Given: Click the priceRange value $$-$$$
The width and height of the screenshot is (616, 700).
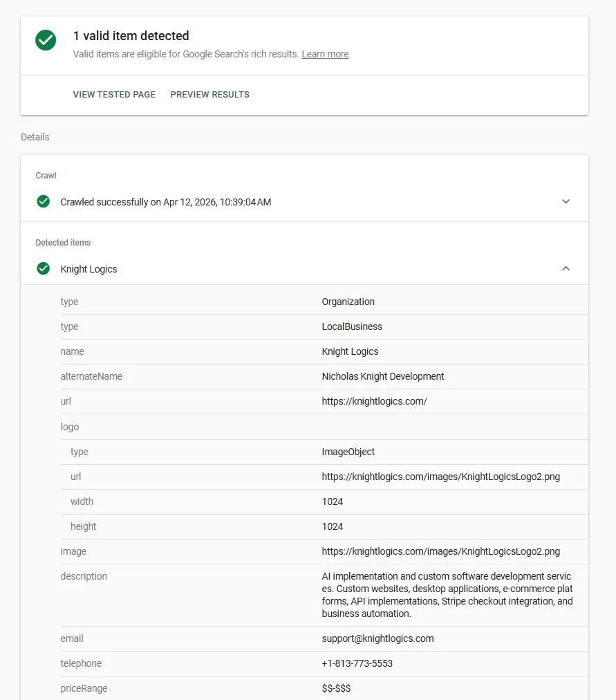Looking at the screenshot, I should click(336, 688).
